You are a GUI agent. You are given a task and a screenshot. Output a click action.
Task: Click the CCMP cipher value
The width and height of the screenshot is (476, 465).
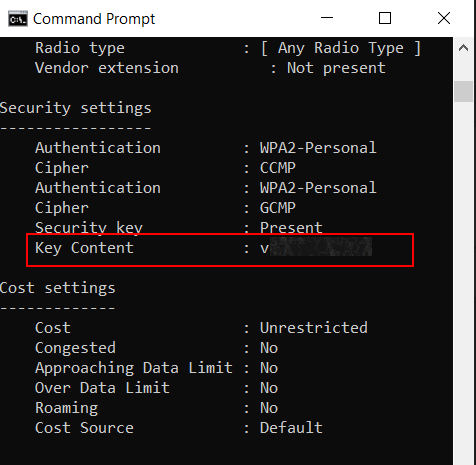278,168
